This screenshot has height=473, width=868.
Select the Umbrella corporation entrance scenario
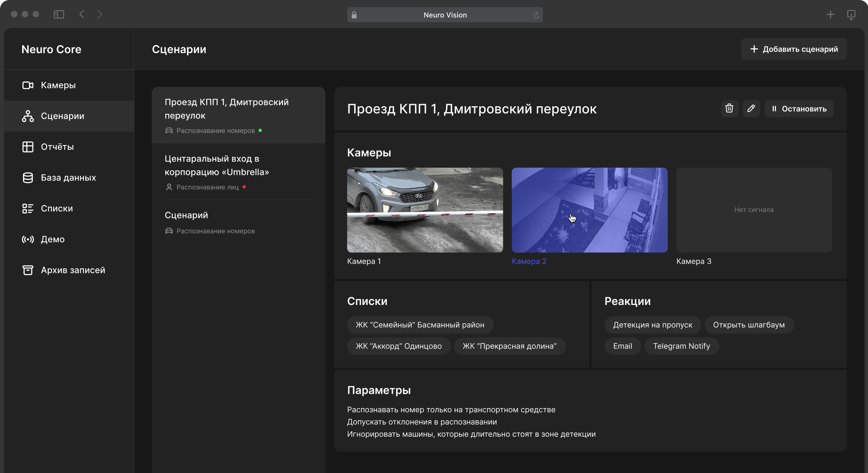point(216,165)
